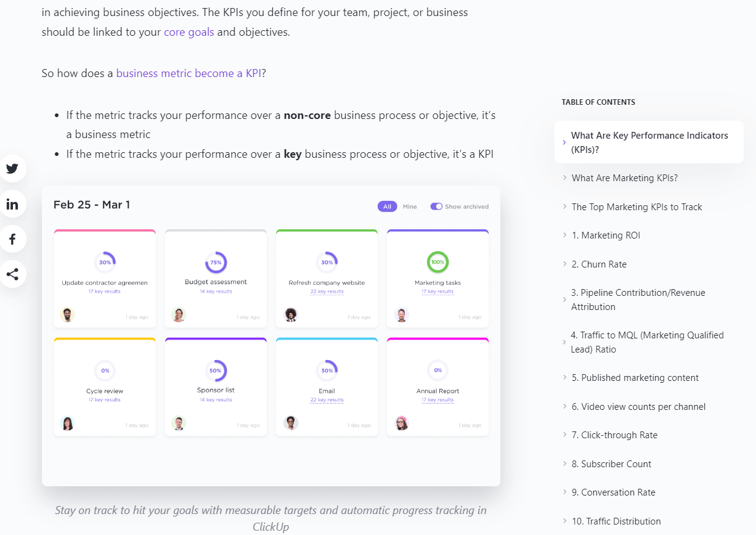Viewport: 756px width, 535px height.
Task: Click avatar on Update contractor agreement card
Action: click(67, 315)
